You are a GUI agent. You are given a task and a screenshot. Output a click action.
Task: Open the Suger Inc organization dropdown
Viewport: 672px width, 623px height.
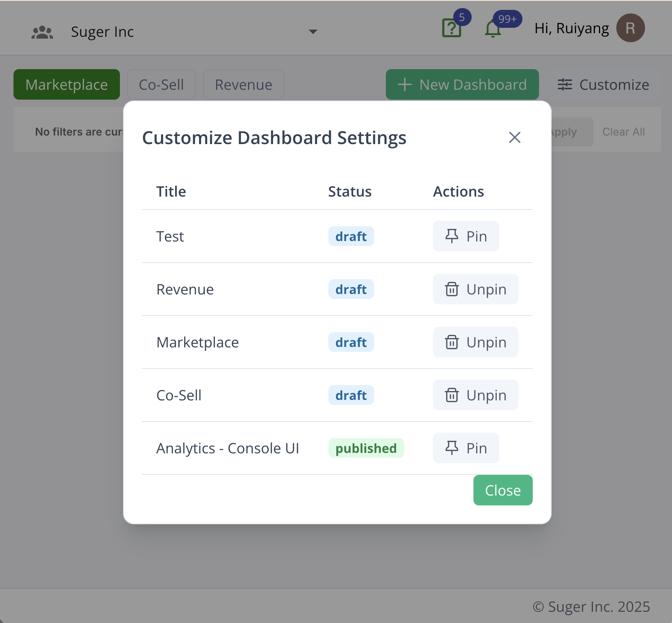tap(102, 31)
